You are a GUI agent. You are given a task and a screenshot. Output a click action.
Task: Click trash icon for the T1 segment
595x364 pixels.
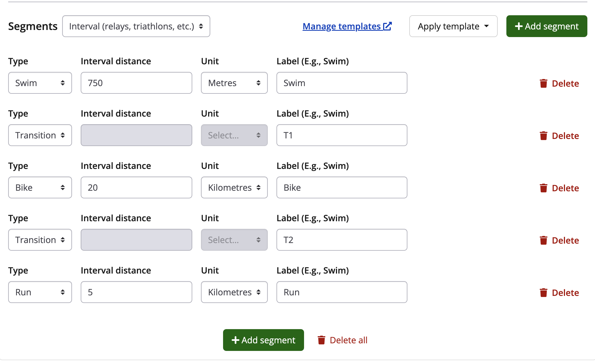coord(543,136)
